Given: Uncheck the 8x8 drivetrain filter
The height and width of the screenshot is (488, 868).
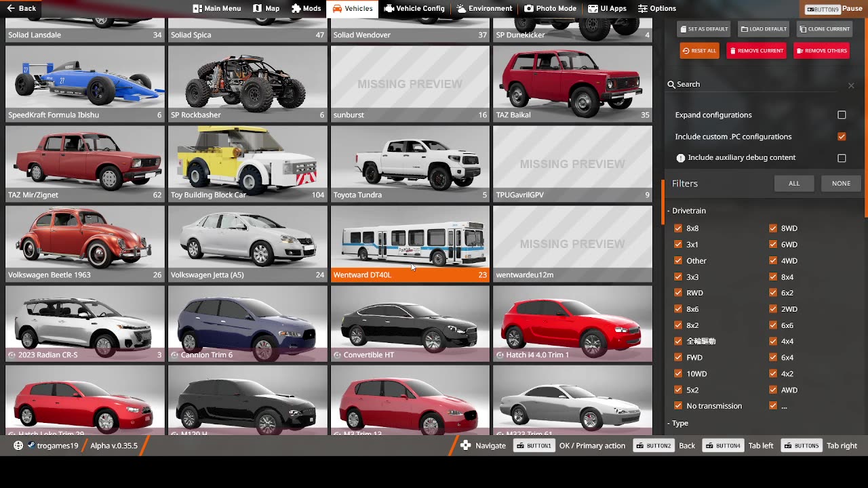Looking at the screenshot, I should [678, 228].
